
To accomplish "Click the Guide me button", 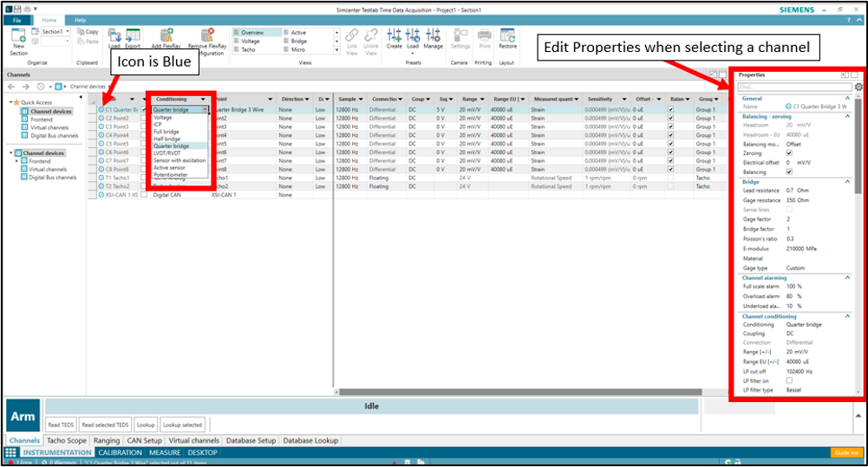I will click(846, 452).
